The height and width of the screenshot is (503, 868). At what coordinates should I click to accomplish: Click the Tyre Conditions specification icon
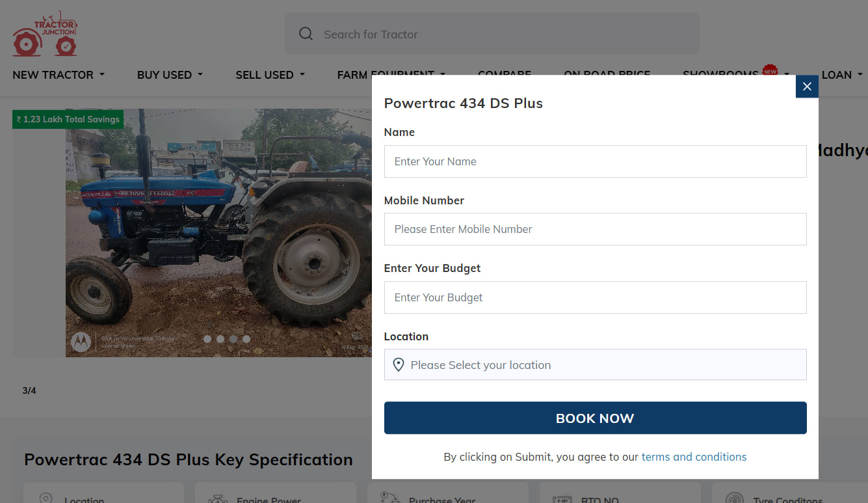(734, 499)
